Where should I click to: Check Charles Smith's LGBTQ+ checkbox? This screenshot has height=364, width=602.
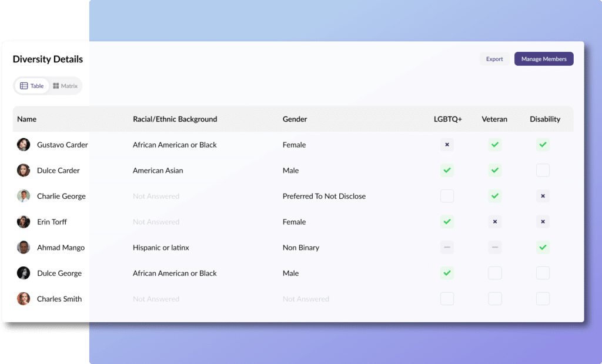(x=447, y=299)
